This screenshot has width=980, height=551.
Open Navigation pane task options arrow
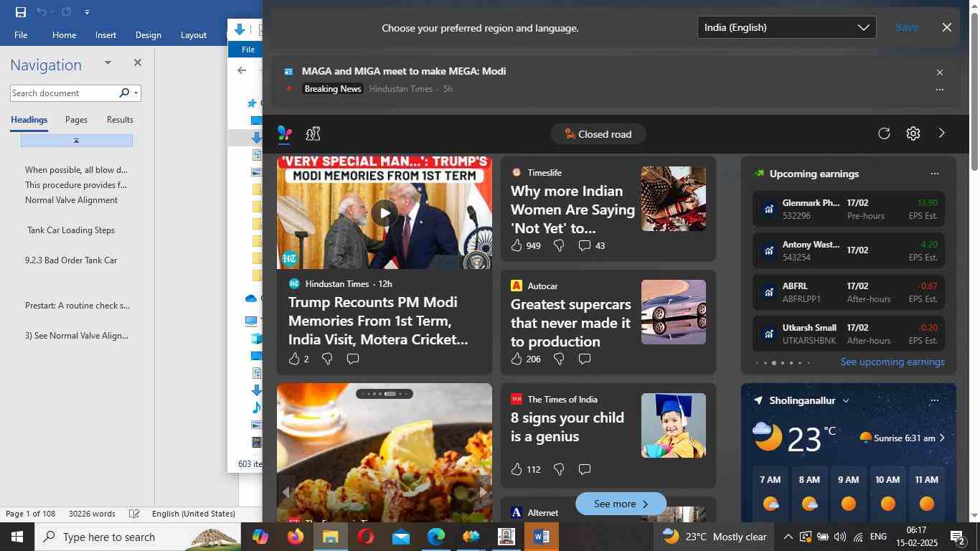pos(108,63)
